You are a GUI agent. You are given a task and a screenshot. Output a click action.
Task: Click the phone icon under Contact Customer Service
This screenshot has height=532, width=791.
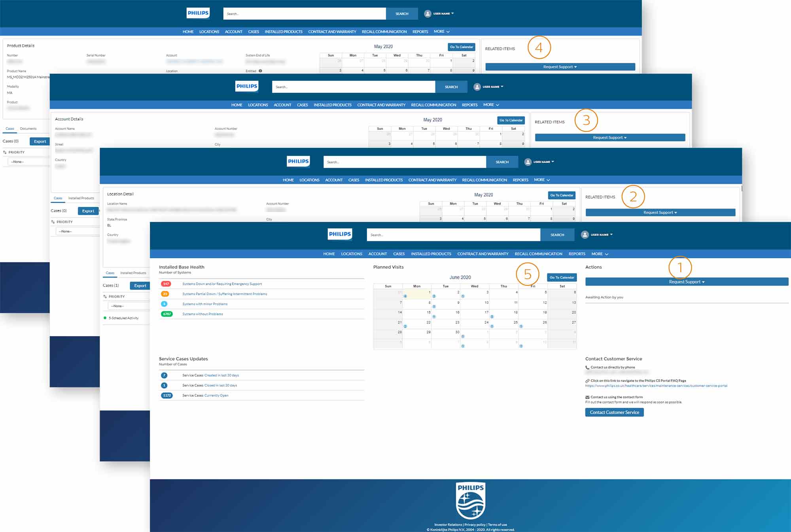pyautogui.click(x=587, y=367)
